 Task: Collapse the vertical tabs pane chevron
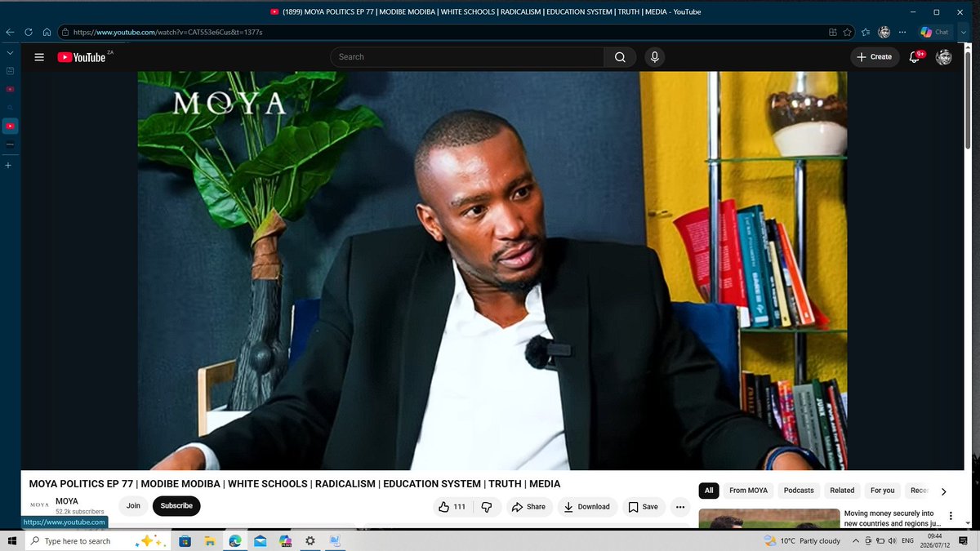[10, 52]
